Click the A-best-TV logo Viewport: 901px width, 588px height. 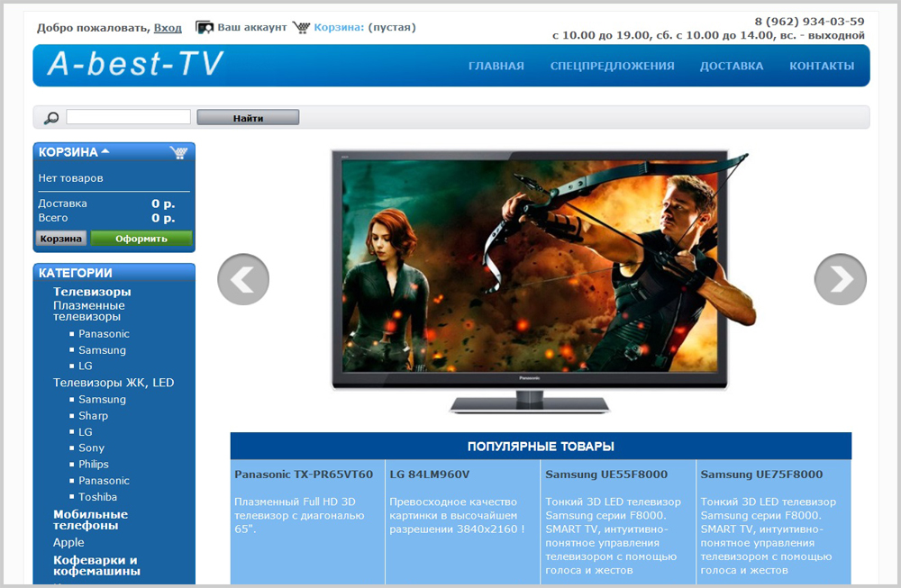(135, 64)
